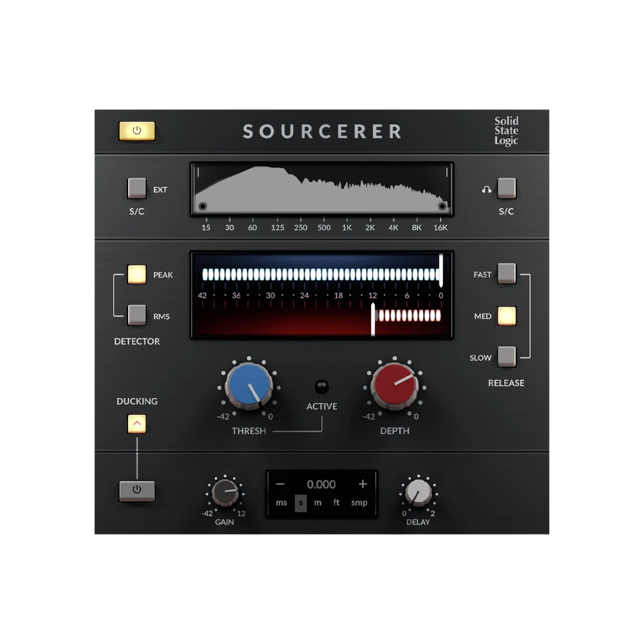Click the high-frequency filter handle in spectrum
The width and height of the screenshot is (644, 644).
click(x=442, y=206)
